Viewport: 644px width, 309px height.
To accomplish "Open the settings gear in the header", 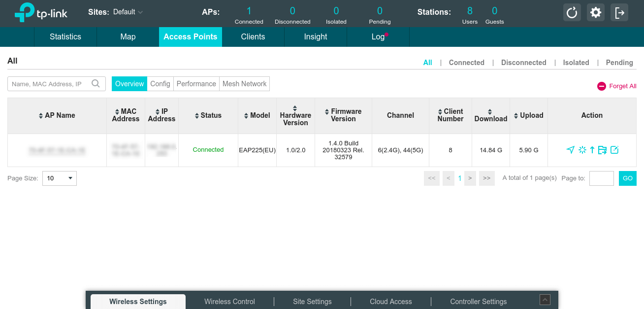I will pos(596,12).
